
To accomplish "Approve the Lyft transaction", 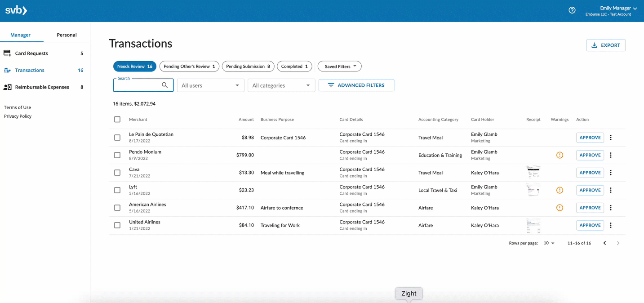I will [x=590, y=190].
